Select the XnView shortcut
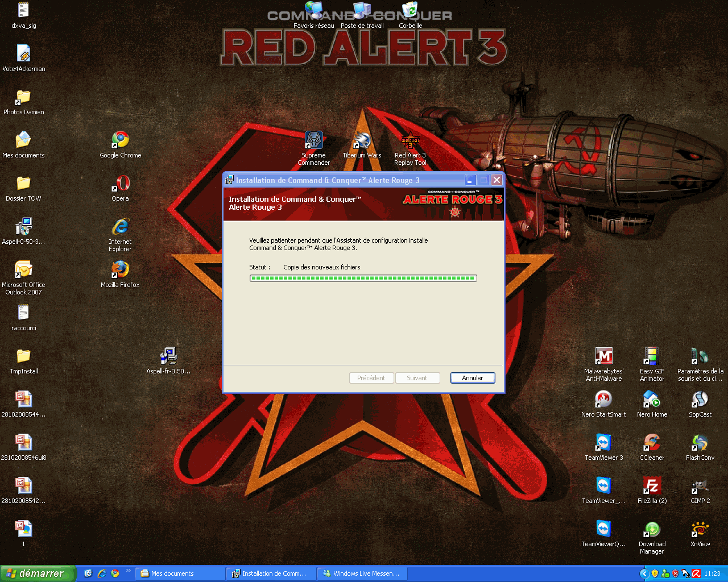 click(700, 534)
